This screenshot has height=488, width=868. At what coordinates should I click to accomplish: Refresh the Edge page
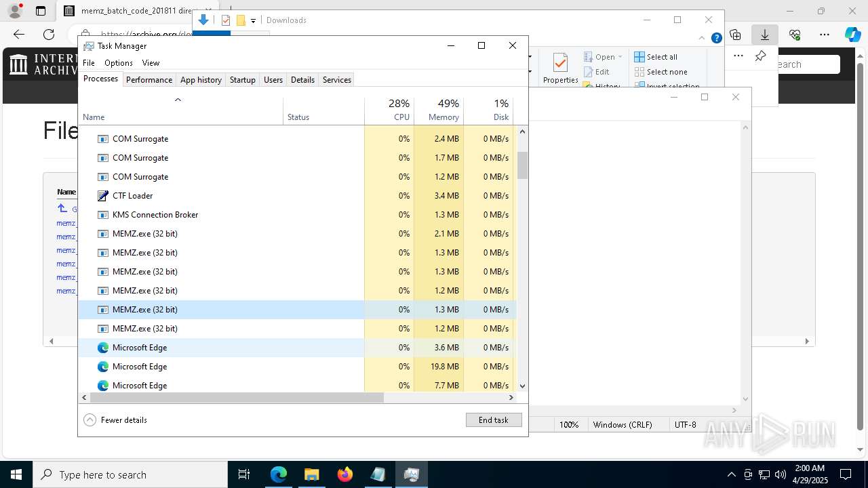tap(49, 35)
